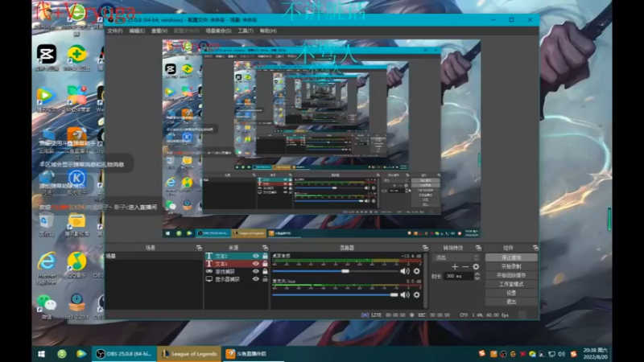Switch to 斗鱼直播伴侣 taskbar button
This screenshot has height=362, width=644.
254,354
